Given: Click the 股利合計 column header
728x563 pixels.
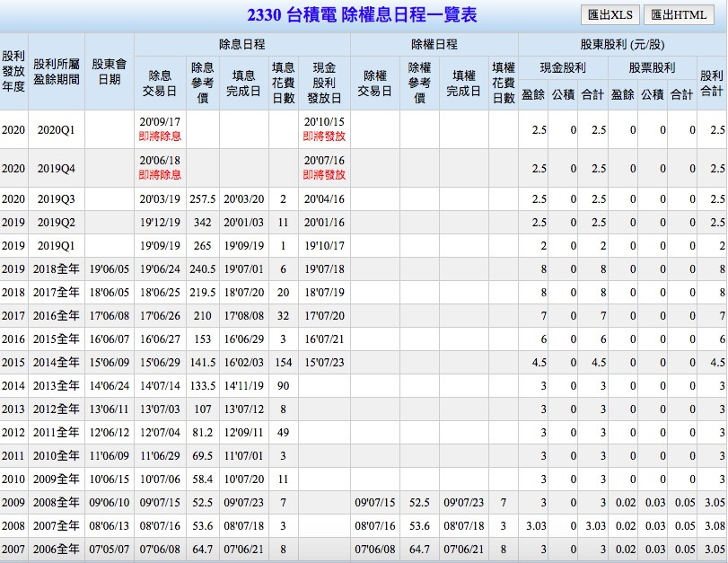Looking at the screenshot, I should pyautogui.click(x=712, y=83).
